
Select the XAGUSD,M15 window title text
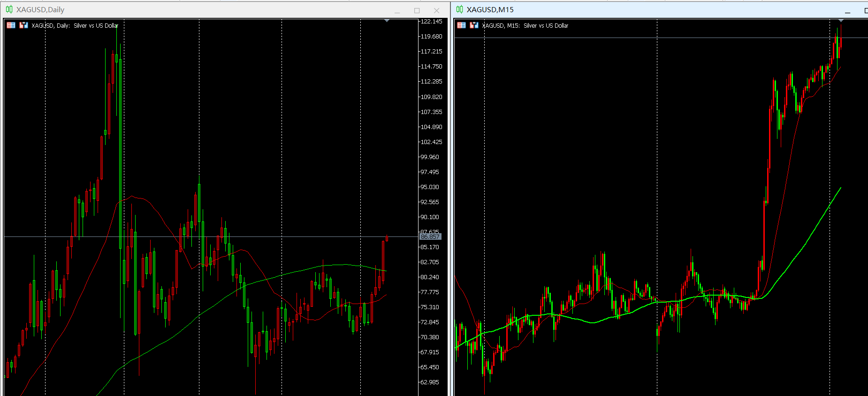[490, 10]
